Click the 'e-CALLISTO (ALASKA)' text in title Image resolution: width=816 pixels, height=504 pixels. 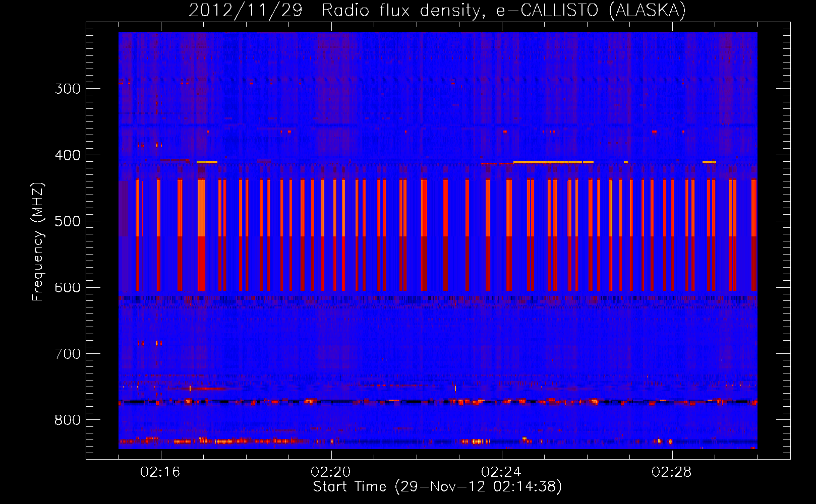click(591, 10)
